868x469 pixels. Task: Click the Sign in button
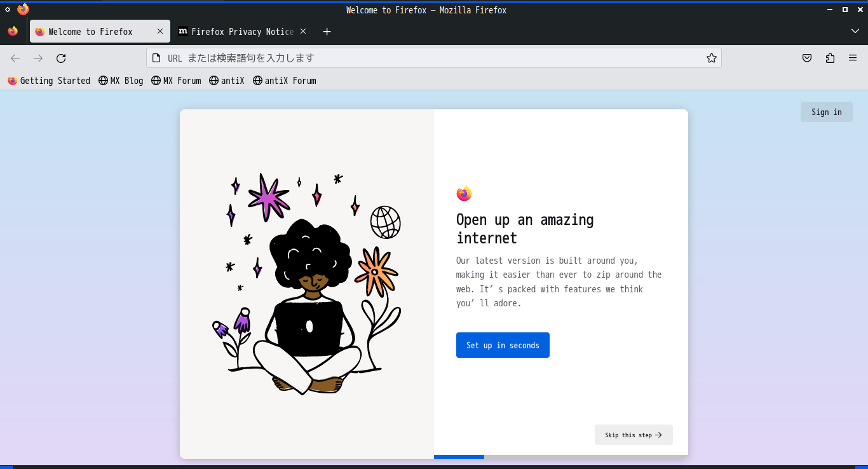[826, 112]
